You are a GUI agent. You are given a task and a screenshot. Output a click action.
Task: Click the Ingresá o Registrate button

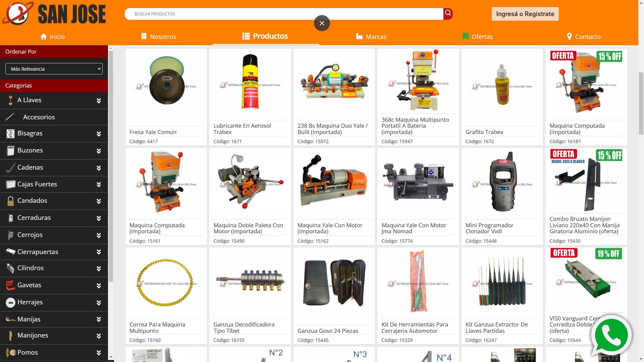click(525, 14)
